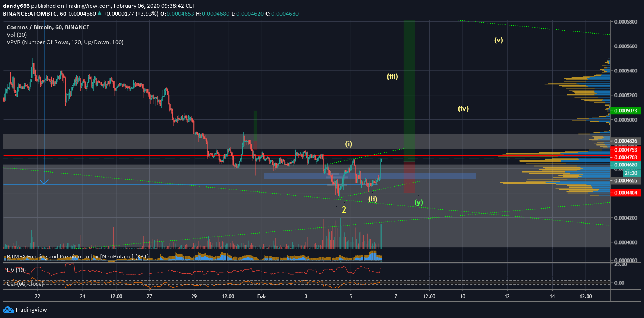Viewport: 644px width, 318px height.
Task: Click the 0.0004000 price axis tick
Action: pyautogui.click(x=626, y=242)
